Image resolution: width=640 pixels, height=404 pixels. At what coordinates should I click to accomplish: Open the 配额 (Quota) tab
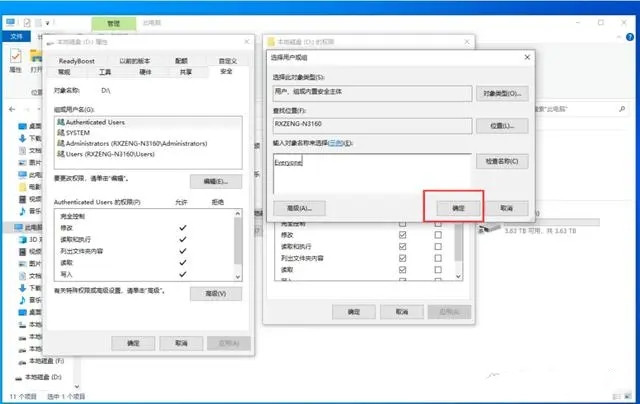click(181, 61)
